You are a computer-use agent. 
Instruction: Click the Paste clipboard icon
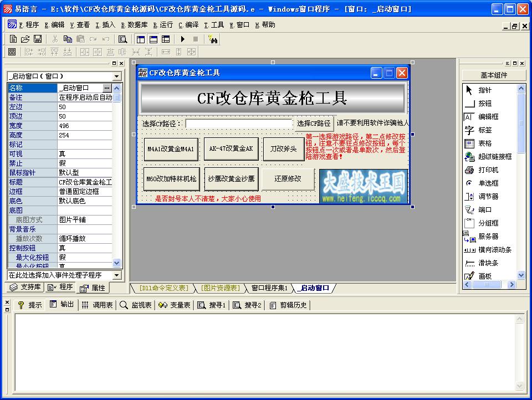(80, 39)
